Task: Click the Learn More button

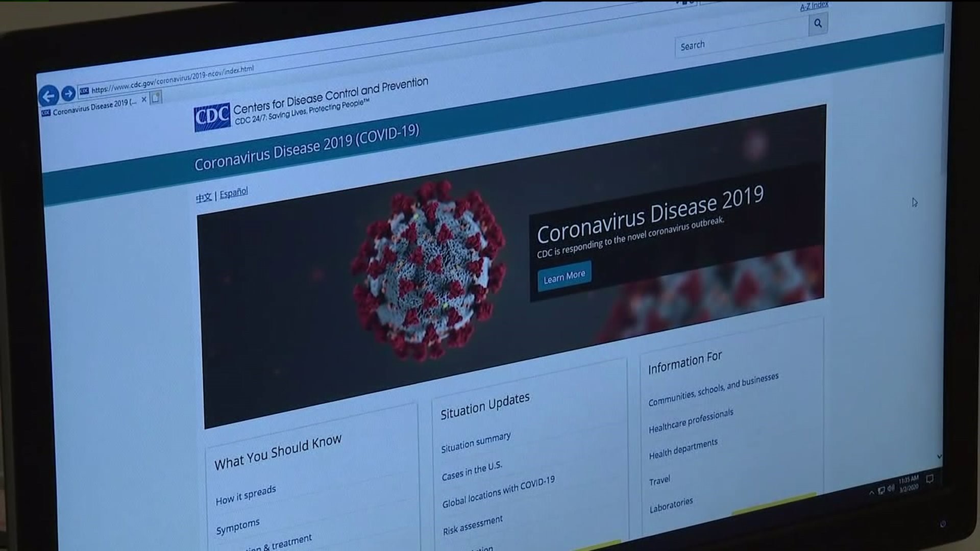Action: click(565, 277)
